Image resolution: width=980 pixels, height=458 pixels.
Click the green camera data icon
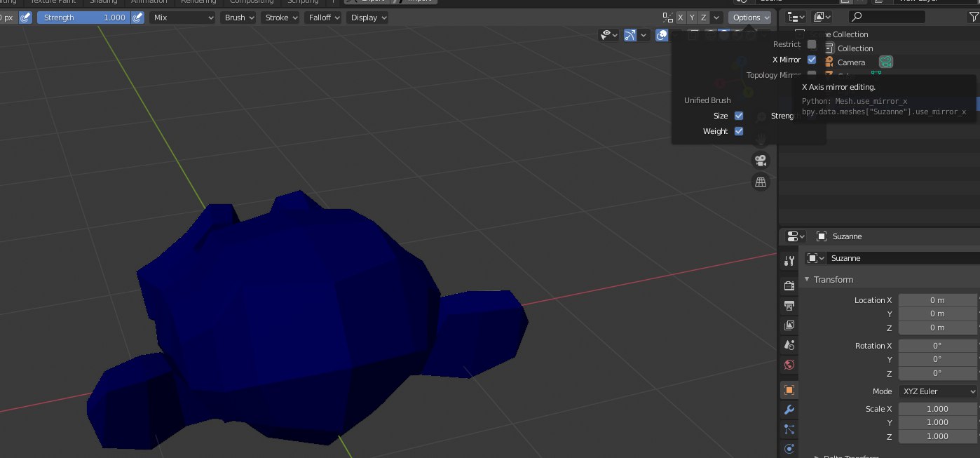(x=886, y=62)
